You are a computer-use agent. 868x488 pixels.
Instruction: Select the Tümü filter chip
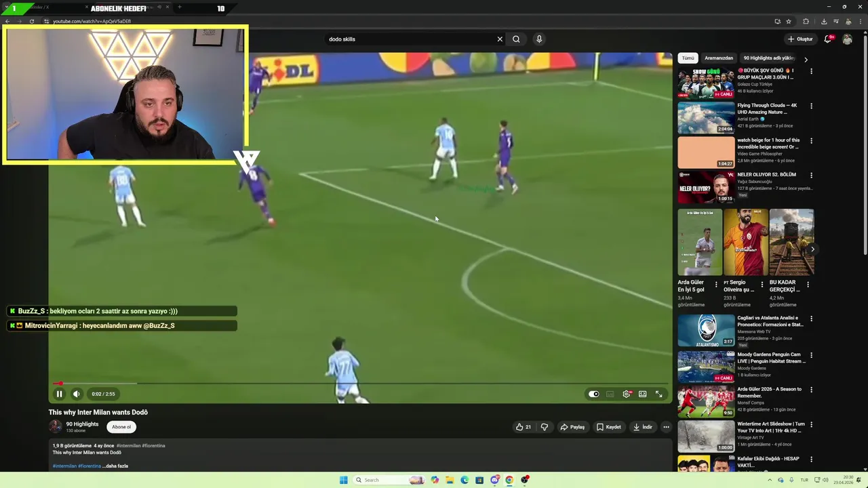coord(688,58)
